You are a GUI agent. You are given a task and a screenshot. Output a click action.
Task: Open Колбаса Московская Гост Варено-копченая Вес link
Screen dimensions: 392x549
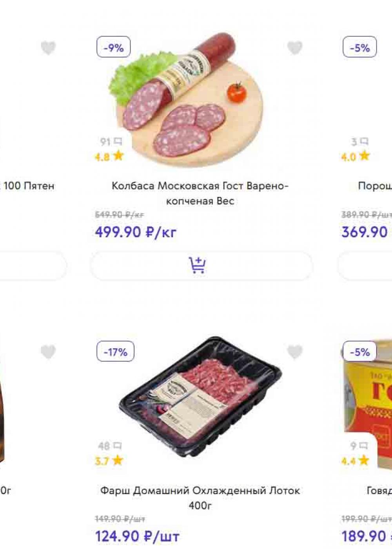point(200,193)
